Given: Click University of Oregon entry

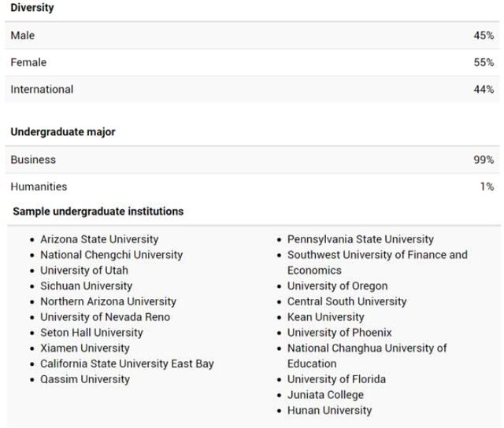Looking at the screenshot, I should click(x=338, y=286).
